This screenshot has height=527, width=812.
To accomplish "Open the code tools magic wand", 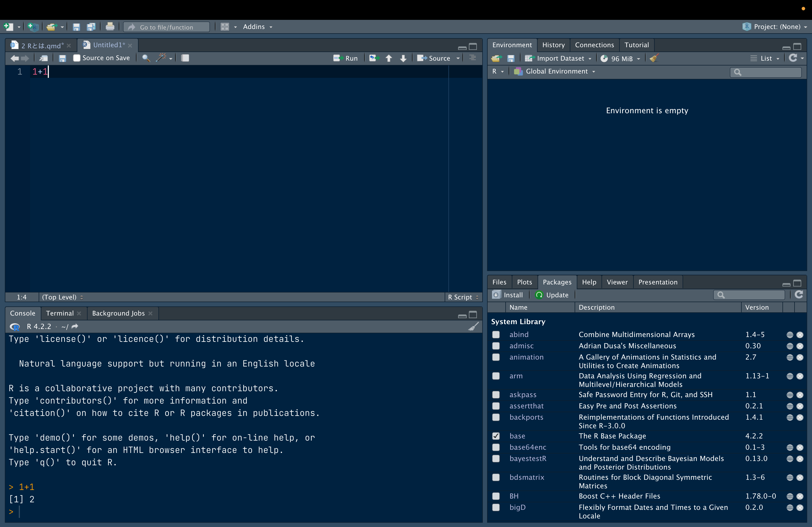I will (161, 58).
